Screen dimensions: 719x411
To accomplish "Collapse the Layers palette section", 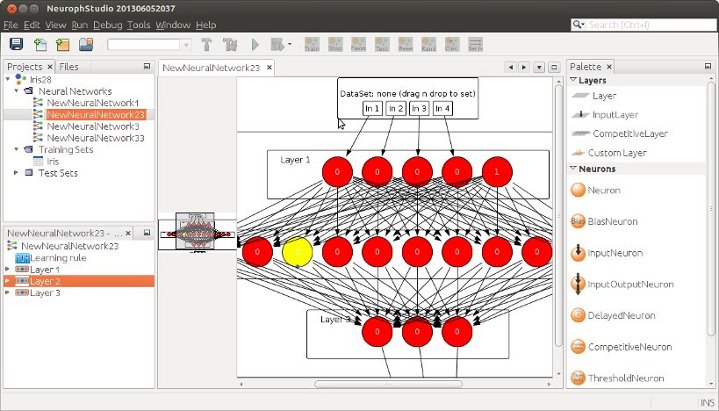I will [574, 80].
